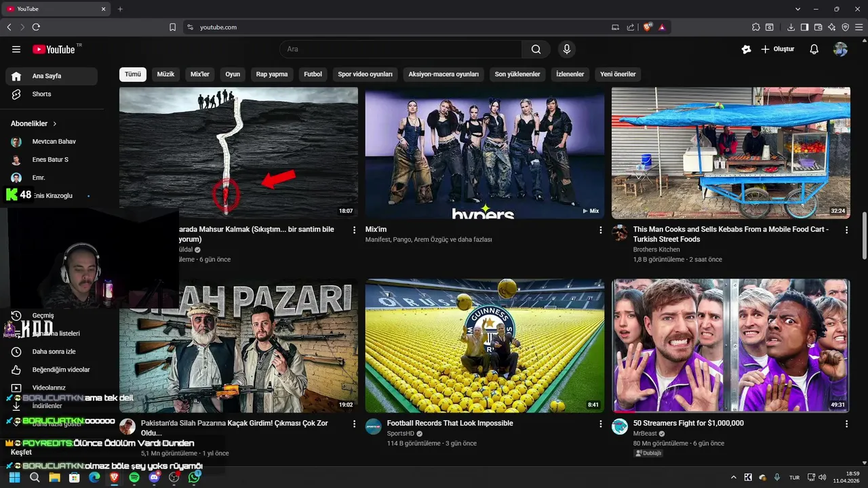This screenshot has height=488, width=868.
Task: Select the Aksiyon-macera oyunları chip
Action: 443,74
